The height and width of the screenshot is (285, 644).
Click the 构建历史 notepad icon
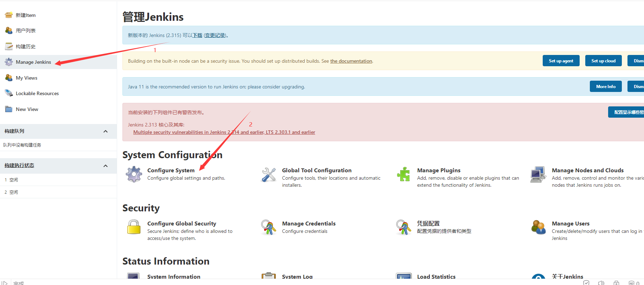(9, 46)
